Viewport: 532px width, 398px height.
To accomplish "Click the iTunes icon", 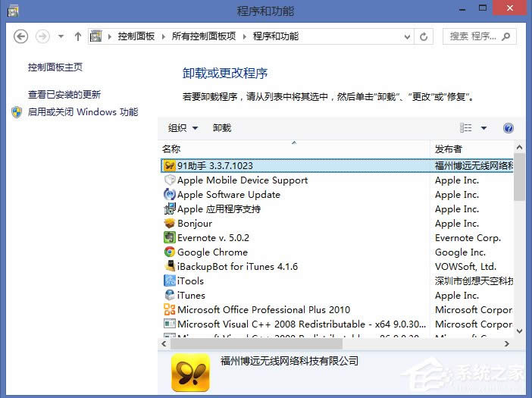I will point(169,295).
